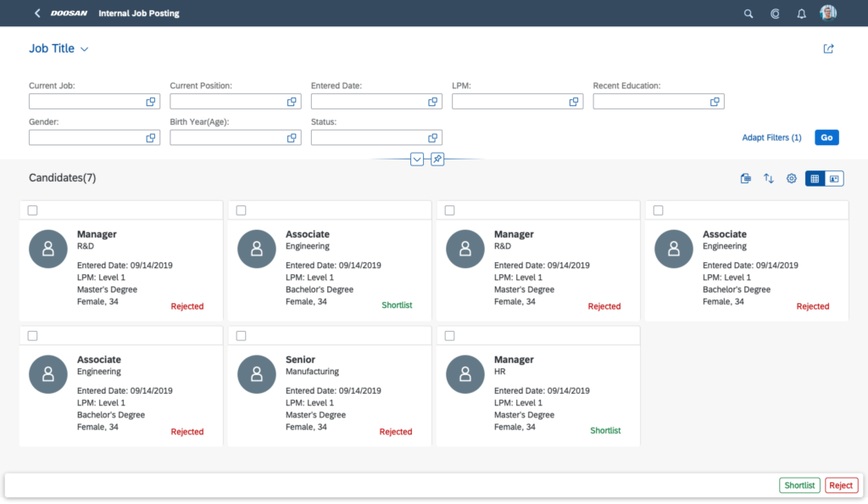Click the CoPilot icon in the header

(775, 14)
